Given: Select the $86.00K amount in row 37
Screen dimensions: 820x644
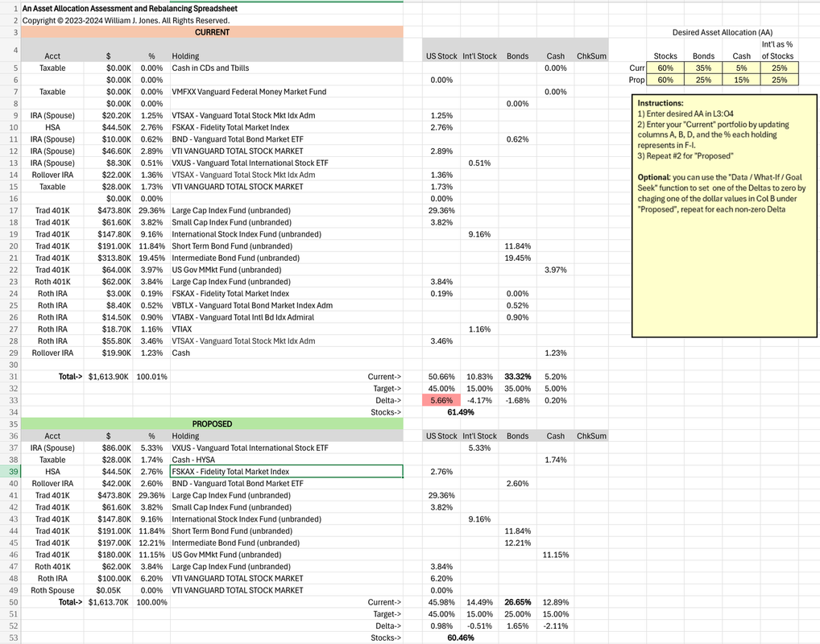Looking at the screenshot, I should coord(108,448).
